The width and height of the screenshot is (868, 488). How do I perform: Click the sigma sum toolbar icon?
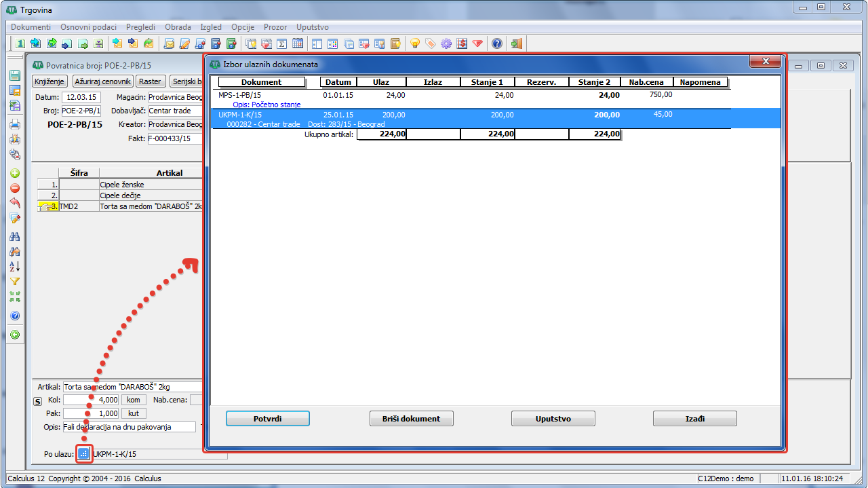pyautogui.click(x=281, y=43)
